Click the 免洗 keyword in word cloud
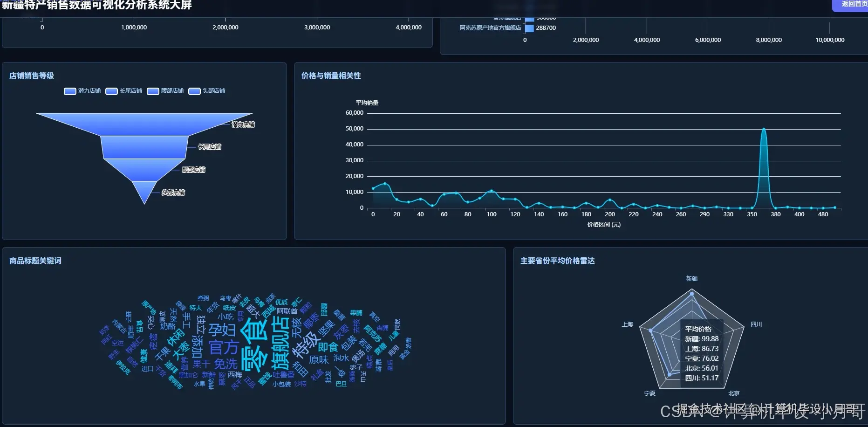868x427 pixels. (226, 364)
